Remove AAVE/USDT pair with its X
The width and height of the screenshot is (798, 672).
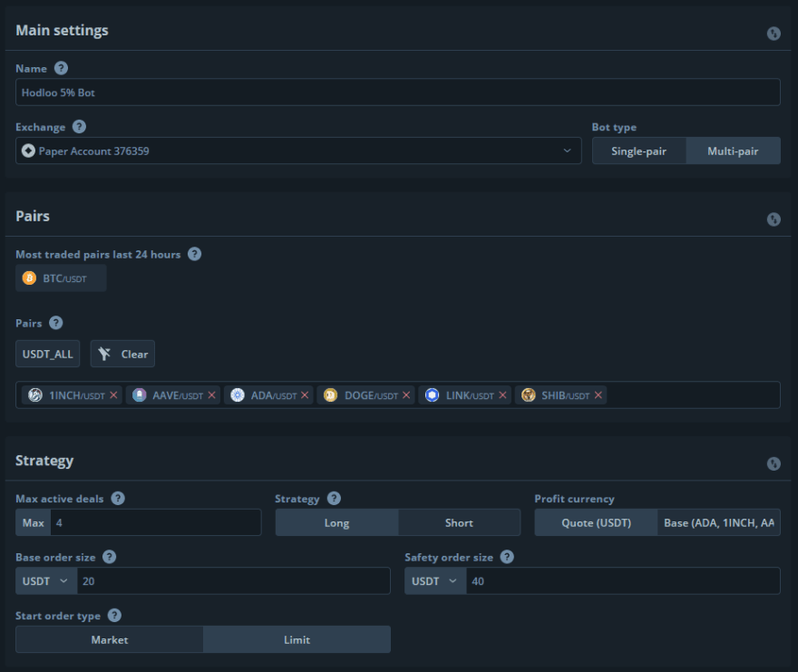[211, 395]
